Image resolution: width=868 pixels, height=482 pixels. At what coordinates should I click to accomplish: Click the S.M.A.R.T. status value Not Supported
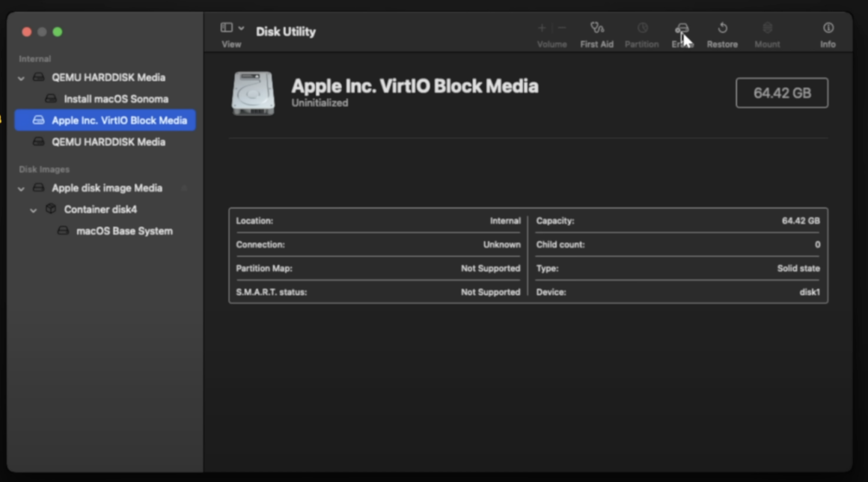click(x=490, y=292)
